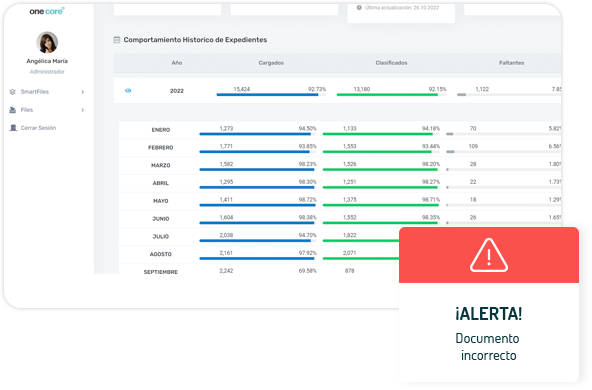Click Cerrar Sesión to log out
Screen dimensions: 592x390
click(38, 128)
